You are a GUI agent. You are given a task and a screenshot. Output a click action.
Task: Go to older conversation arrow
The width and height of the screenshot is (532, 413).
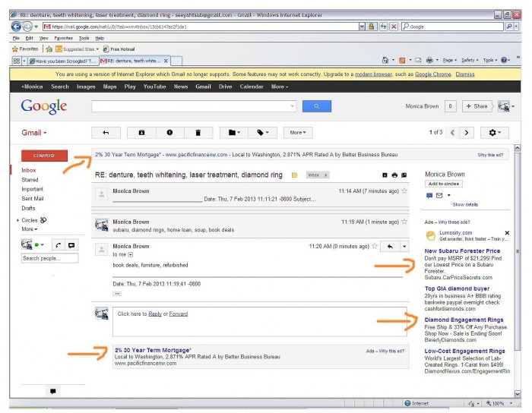coord(467,132)
